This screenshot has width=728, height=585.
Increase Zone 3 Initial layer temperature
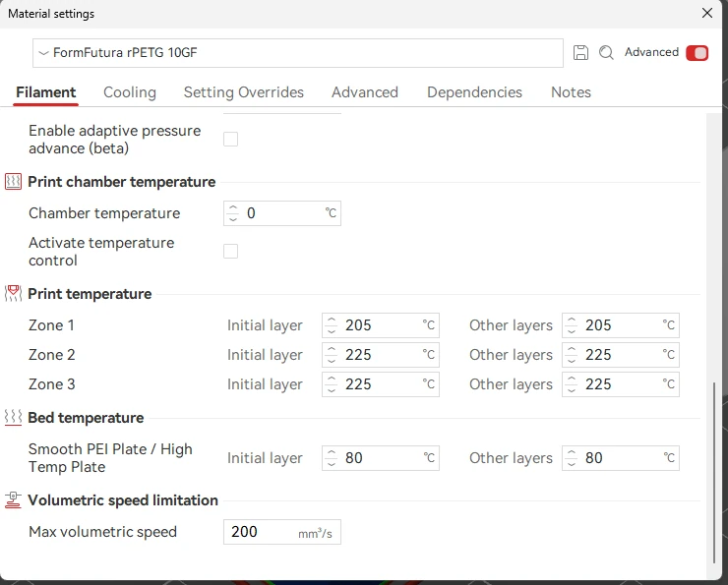(x=331, y=379)
